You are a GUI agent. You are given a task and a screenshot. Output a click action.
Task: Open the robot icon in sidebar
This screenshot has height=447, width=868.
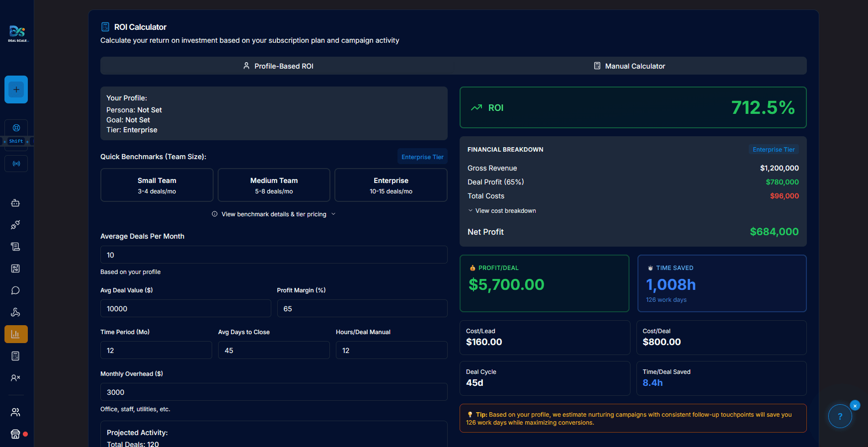coord(15,203)
